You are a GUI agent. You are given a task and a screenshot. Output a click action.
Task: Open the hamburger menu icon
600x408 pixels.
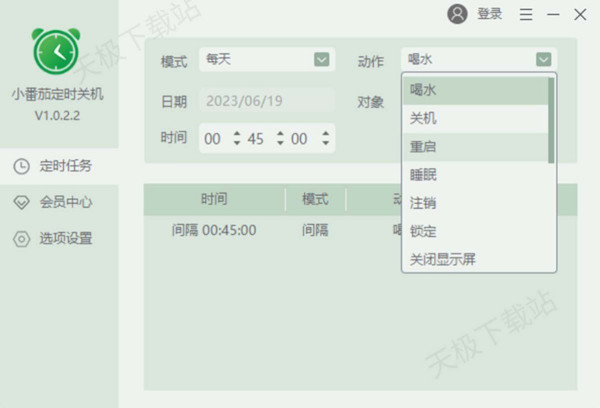coord(526,14)
